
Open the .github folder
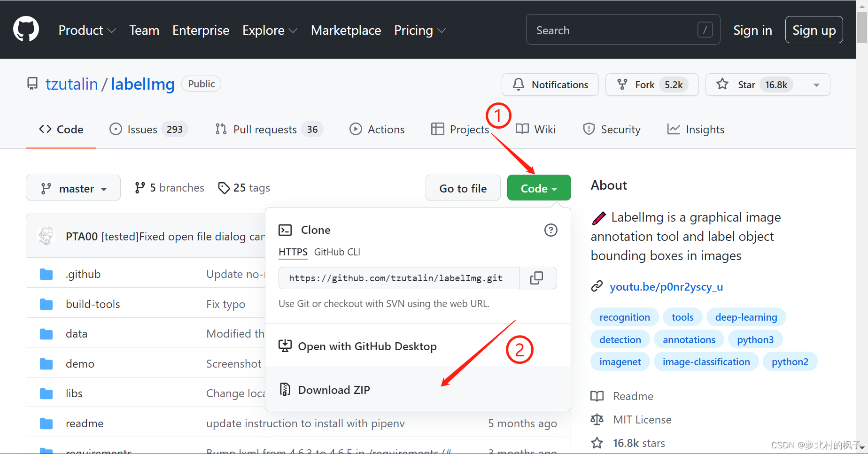[83, 274]
